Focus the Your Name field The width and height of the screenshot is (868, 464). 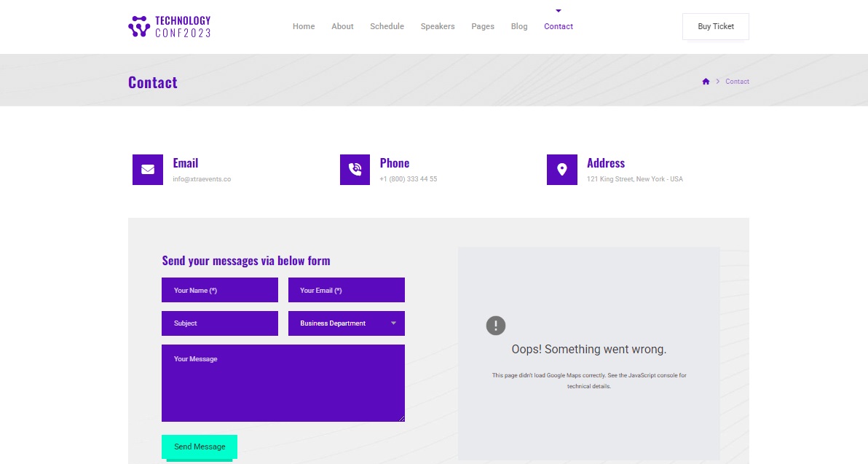[220, 290]
